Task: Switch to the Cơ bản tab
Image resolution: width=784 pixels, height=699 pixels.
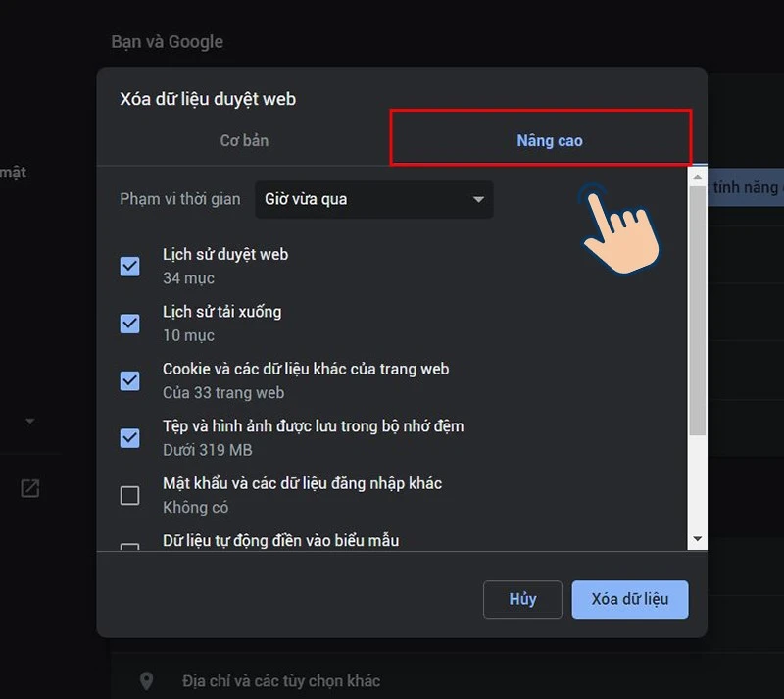Action: click(244, 140)
